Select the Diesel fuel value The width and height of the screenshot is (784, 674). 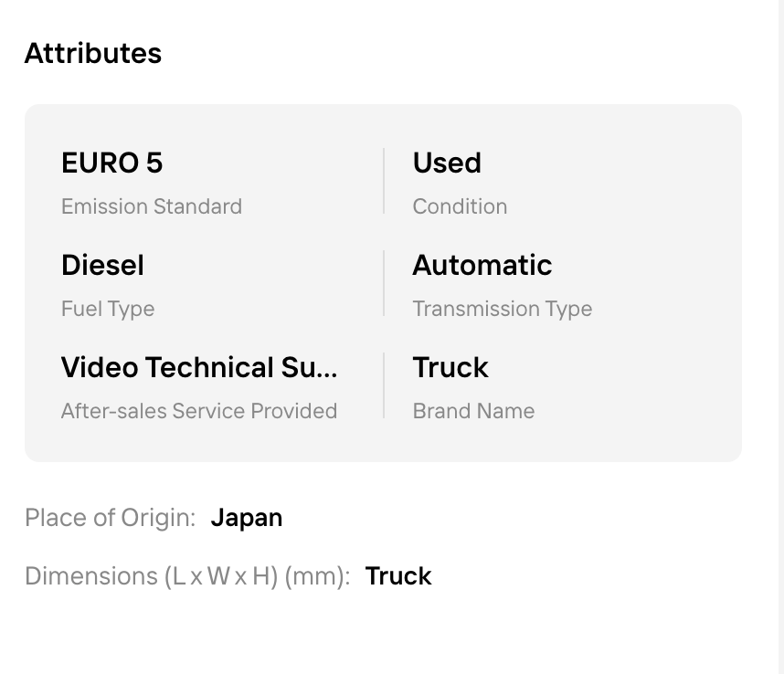point(102,265)
